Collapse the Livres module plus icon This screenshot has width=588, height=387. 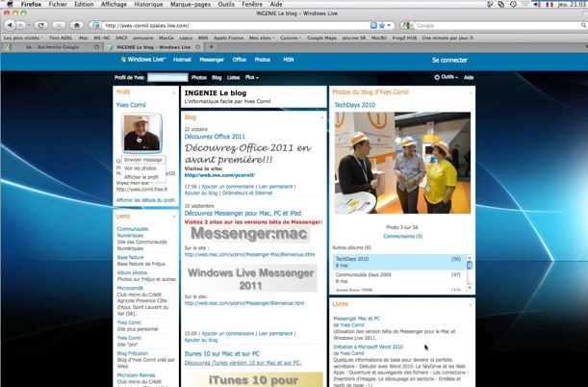tap(471, 304)
